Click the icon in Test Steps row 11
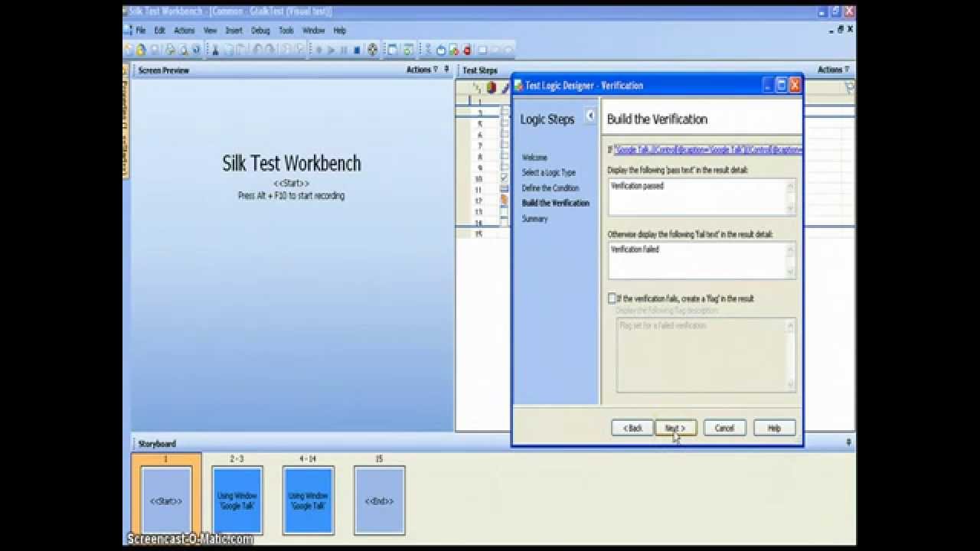This screenshot has height=551, width=980. 504,188
